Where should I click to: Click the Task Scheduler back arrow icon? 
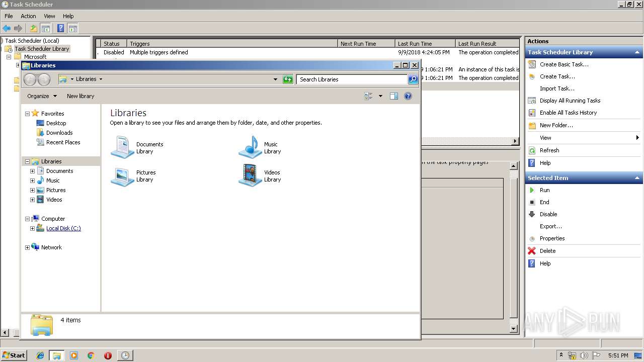(x=7, y=29)
